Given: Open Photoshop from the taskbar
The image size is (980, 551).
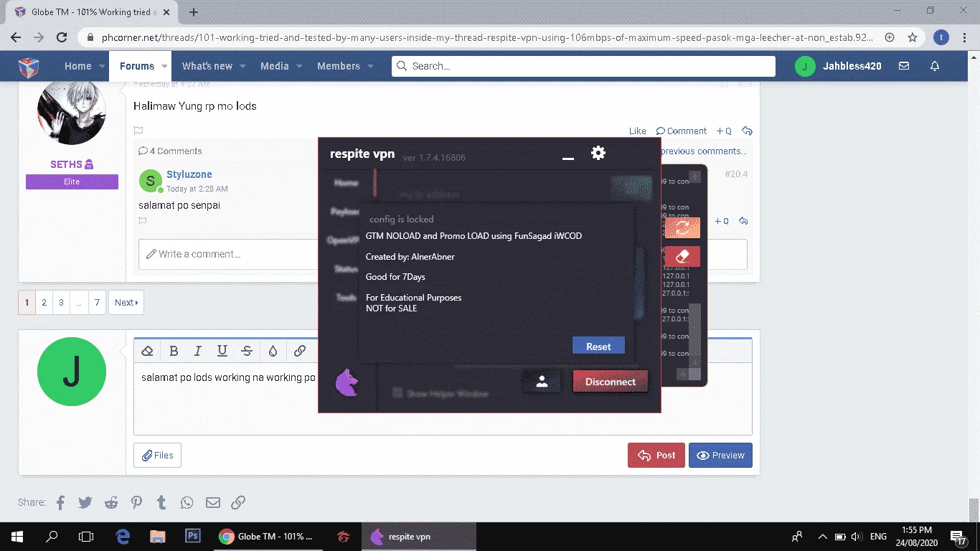Looking at the screenshot, I should [x=192, y=536].
